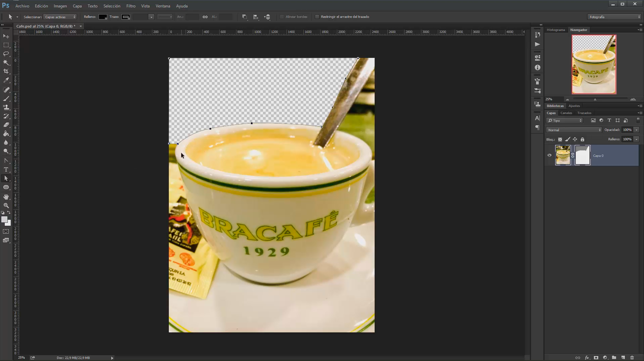Swap foreground and background colors
Viewport: 644px width, 361px height.
click(9, 213)
